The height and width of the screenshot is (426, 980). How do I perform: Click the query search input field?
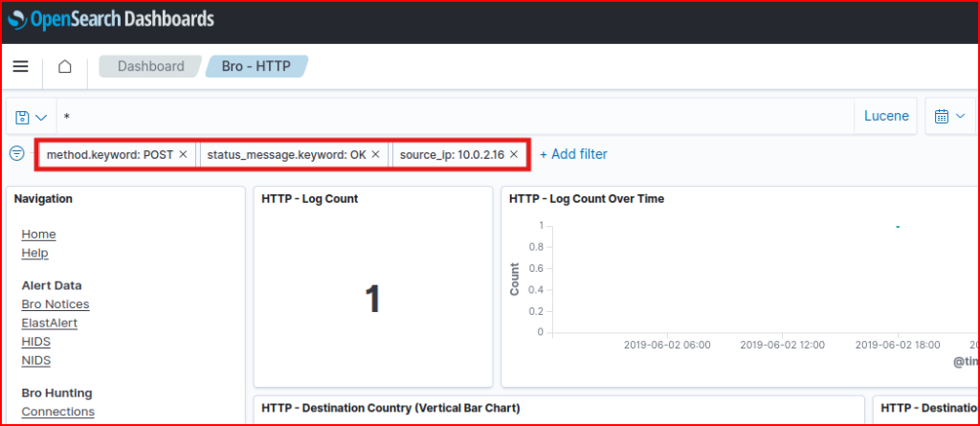pos(450,117)
